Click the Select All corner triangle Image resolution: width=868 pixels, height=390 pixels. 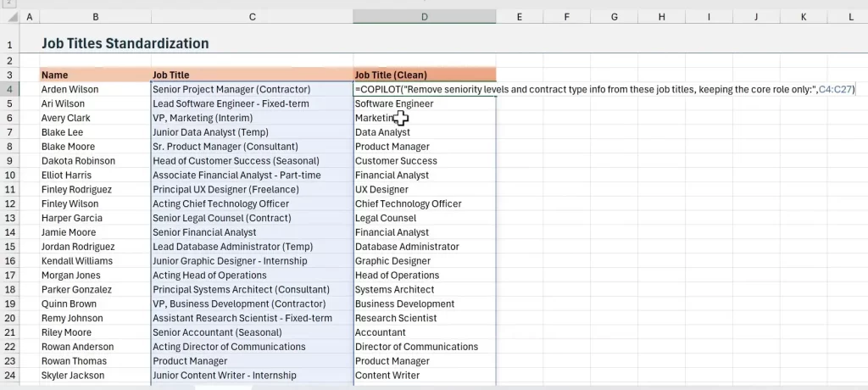click(x=9, y=17)
